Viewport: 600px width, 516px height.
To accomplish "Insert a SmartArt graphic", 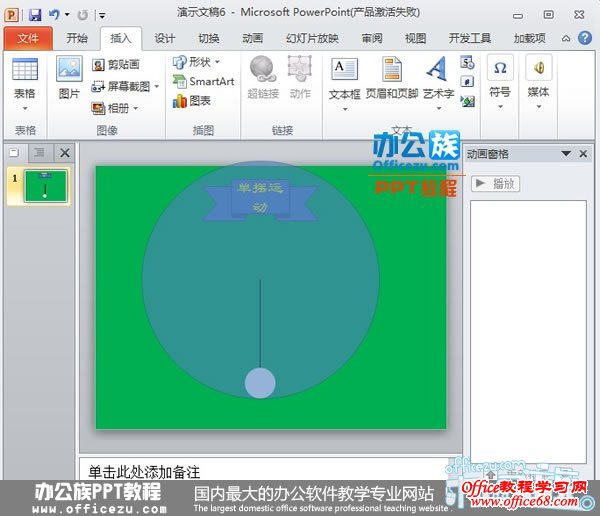I will point(204,81).
